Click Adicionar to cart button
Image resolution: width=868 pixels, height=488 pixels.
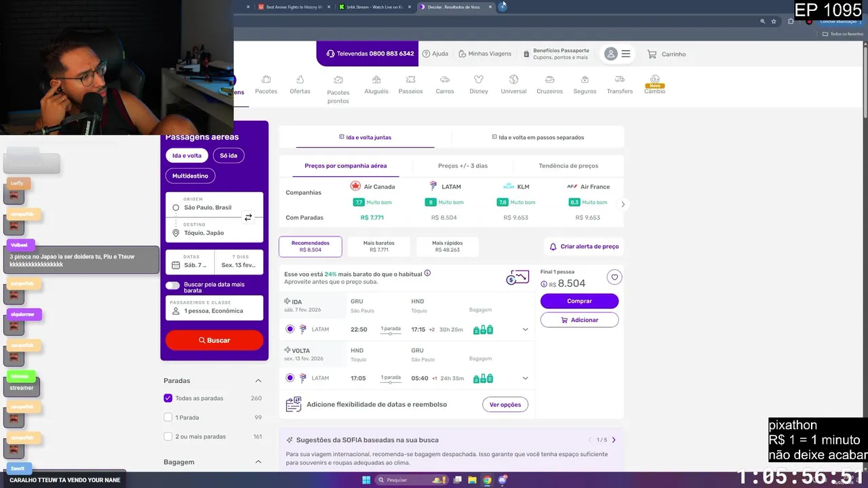point(579,320)
